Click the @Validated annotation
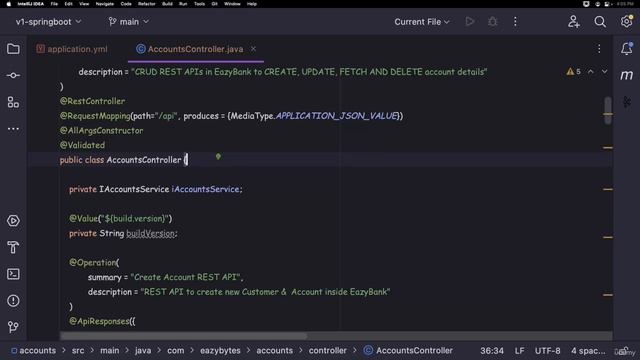The height and width of the screenshot is (360, 640). pos(82,145)
